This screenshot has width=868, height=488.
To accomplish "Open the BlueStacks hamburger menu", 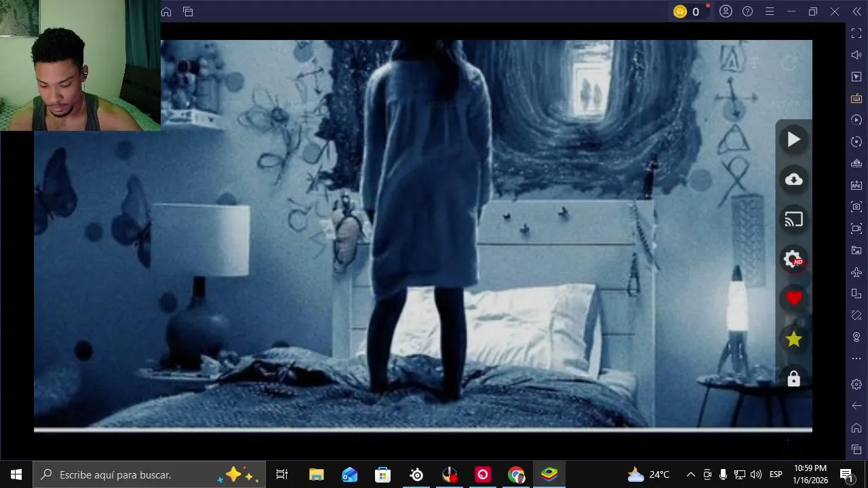I will click(769, 12).
